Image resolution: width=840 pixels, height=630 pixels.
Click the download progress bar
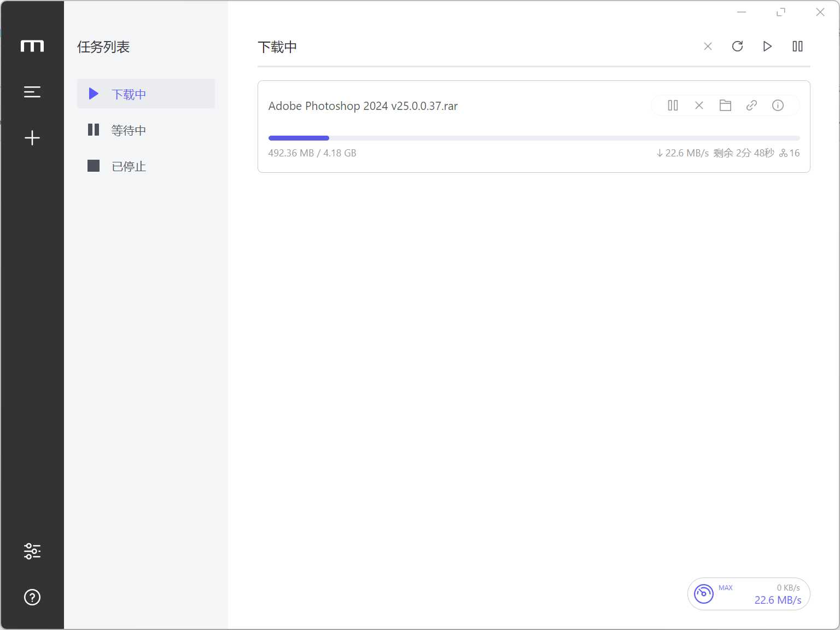pos(534,138)
